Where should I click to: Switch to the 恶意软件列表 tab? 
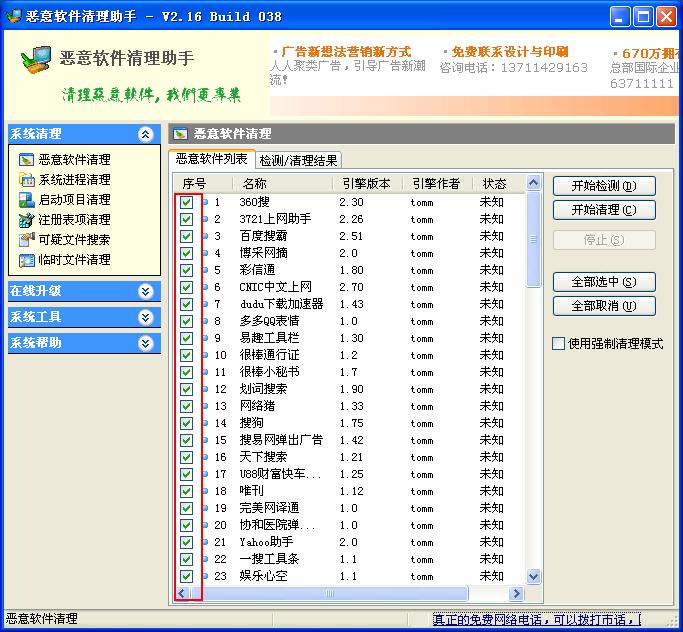click(211, 159)
